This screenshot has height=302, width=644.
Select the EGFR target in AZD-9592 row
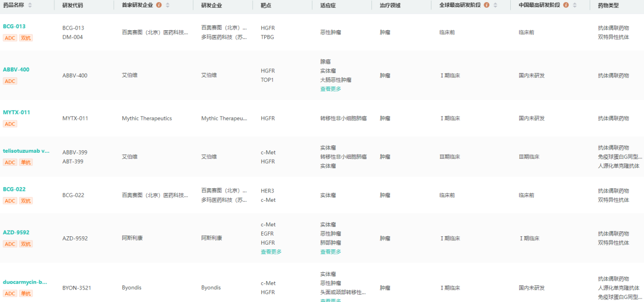[267, 234]
